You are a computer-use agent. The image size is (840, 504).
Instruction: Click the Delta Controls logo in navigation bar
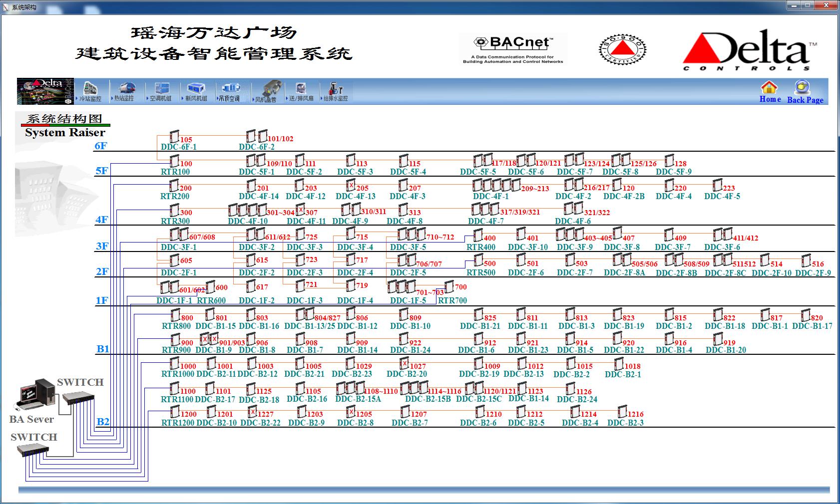pyautogui.click(x=45, y=91)
